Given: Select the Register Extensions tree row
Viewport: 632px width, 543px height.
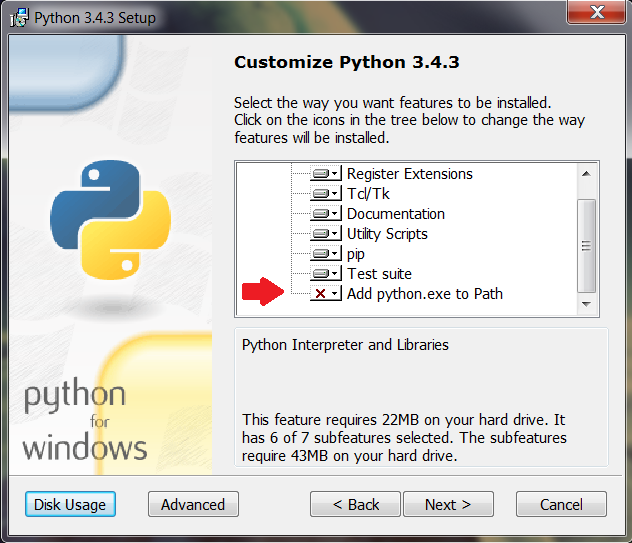Looking at the screenshot, I should click(410, 174).
